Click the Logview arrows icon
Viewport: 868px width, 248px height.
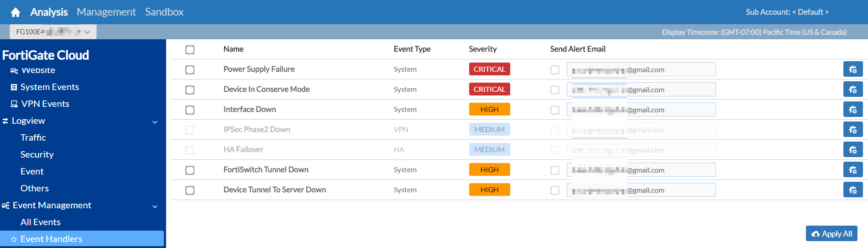[x=5, y=121]
